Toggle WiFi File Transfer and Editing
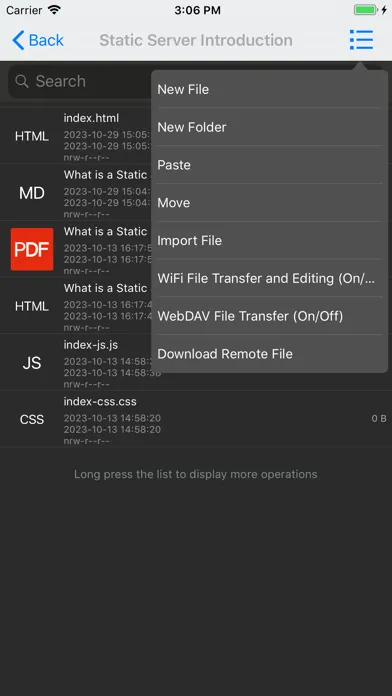This screenshot has height=696, width=392. coord(269,278)
